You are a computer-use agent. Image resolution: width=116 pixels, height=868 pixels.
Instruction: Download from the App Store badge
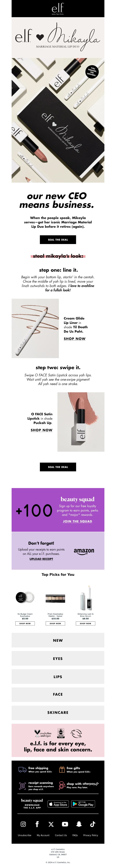coord(58,804)
